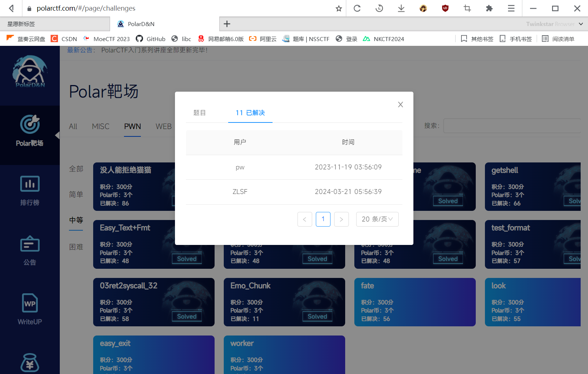This screenshot has width=588, height=374.
Task: Click the 搜索 search input field
Action: [x=512, y=126]
